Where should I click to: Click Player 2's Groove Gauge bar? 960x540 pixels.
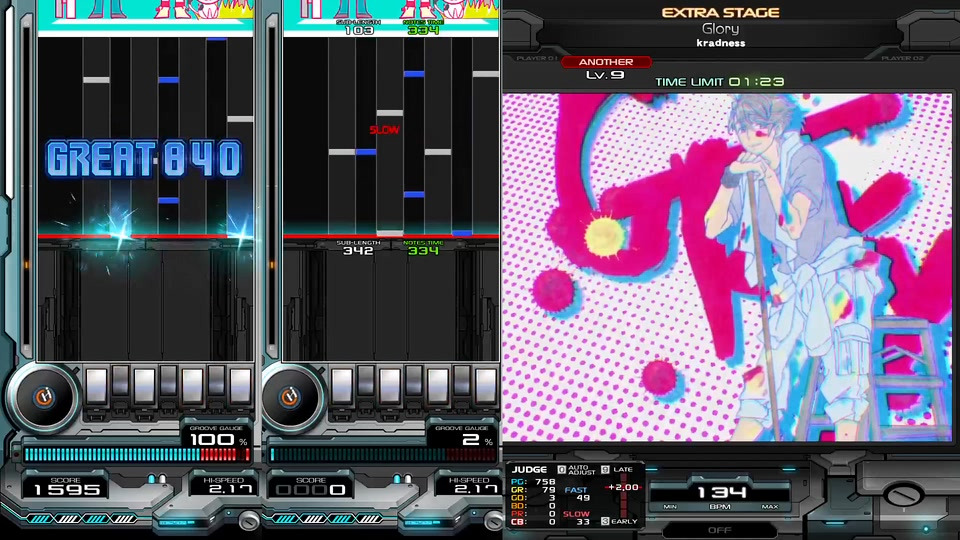[x=383, y=454]
